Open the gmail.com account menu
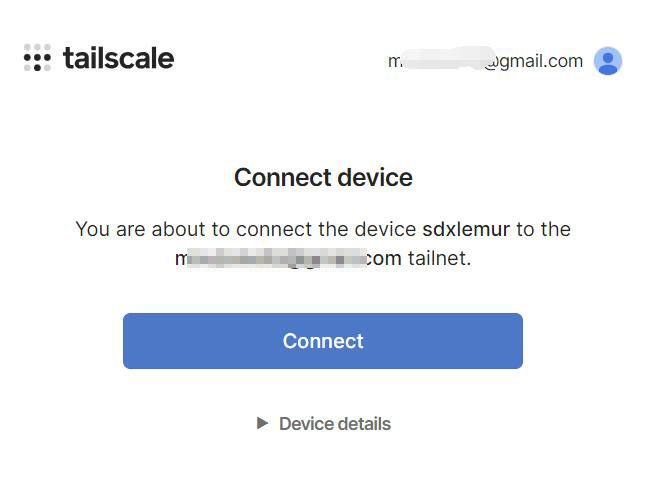Screen dimensions: 667x492 coord(485,61)
